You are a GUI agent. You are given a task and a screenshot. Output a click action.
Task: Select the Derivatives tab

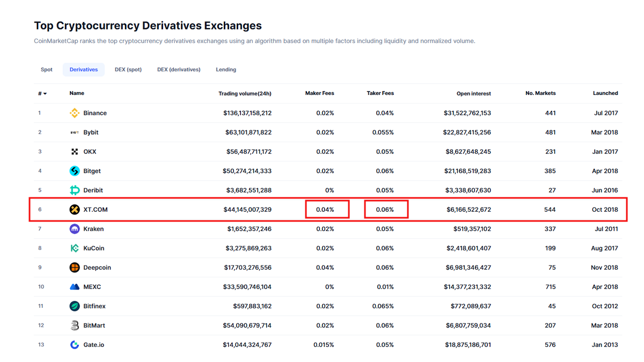tap(84, 70)
